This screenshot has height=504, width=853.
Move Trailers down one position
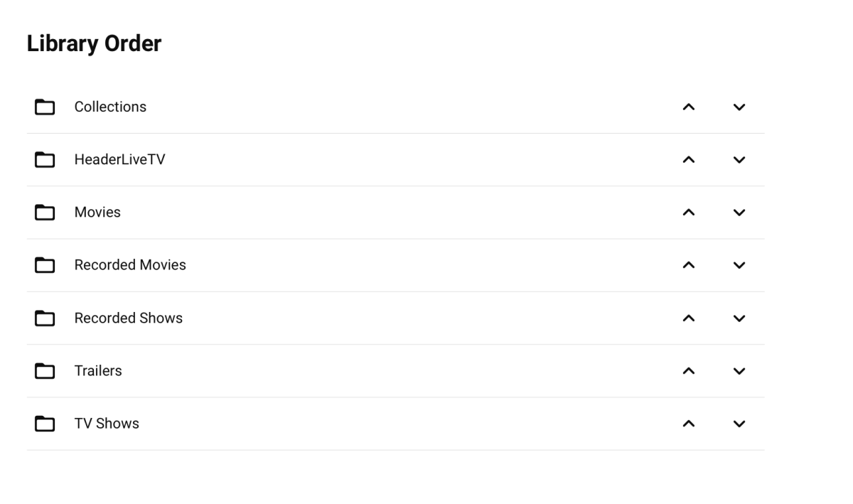(739, 370)
